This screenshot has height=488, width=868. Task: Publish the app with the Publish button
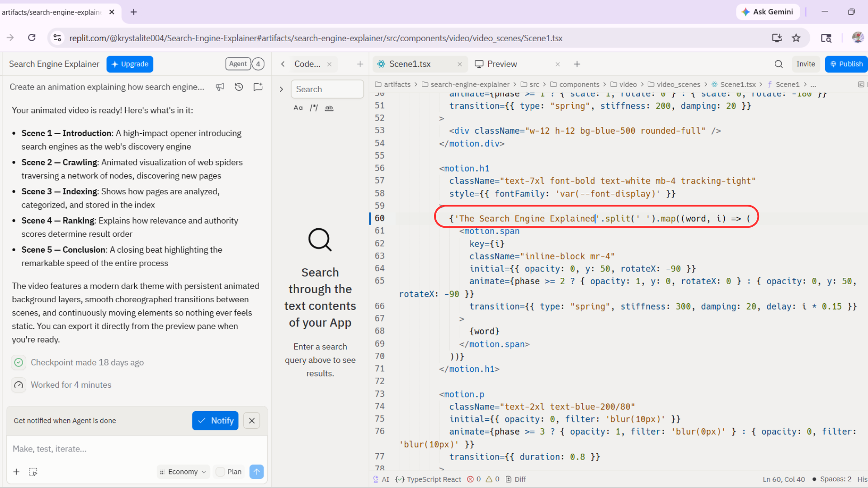(x=846, y=64)
